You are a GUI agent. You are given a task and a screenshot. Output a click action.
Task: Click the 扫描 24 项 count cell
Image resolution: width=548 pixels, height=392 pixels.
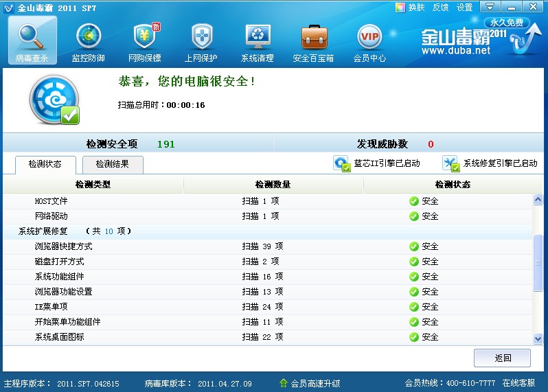[262, 307]
